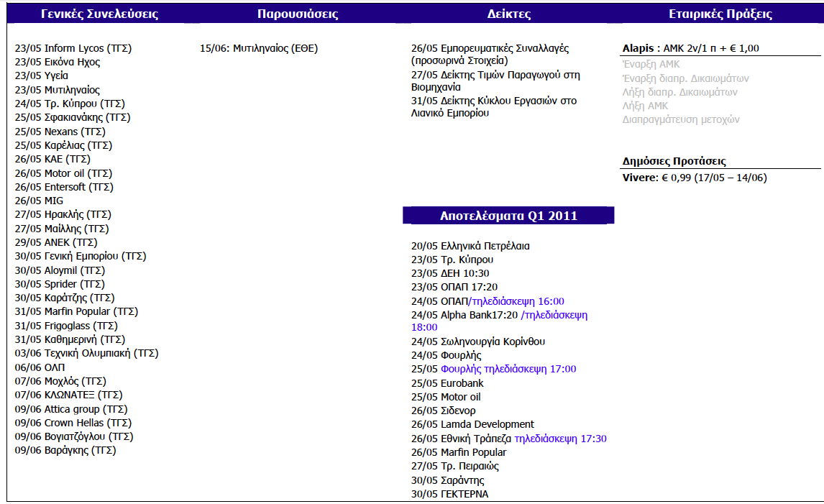Image resolution: width=824 pixels, height=504 pixels.
Task: Click the 09/06 Βογιατζόγλου (ΤΓΣ) line
Action: click(x=74, y=436)
